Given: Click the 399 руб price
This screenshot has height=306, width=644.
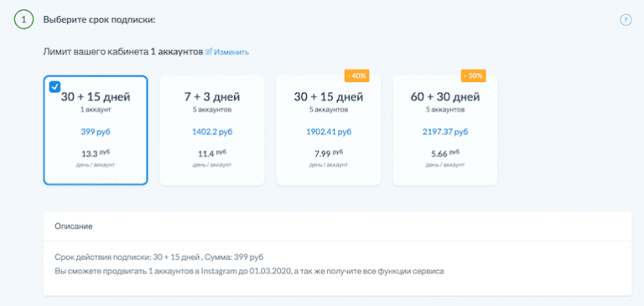Looking at the screenshot, I should (96, 132).
